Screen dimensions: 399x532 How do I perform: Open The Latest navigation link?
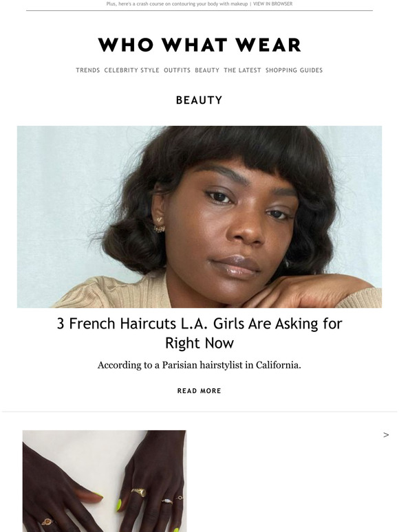pos(242,70)
